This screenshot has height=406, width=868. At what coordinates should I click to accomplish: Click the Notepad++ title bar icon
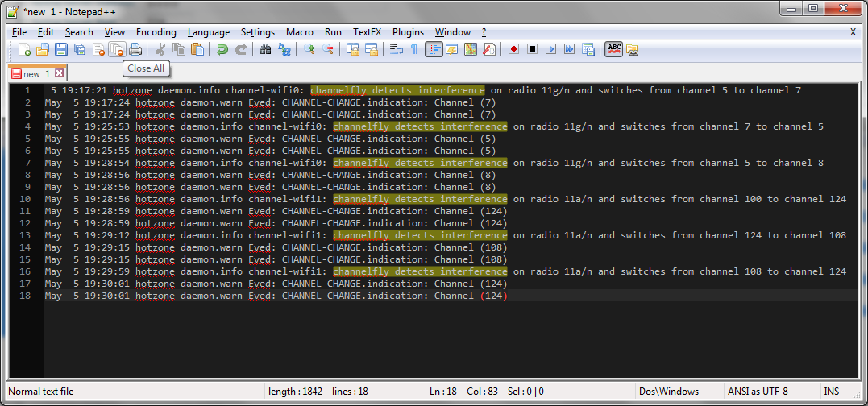pos(12,11)
